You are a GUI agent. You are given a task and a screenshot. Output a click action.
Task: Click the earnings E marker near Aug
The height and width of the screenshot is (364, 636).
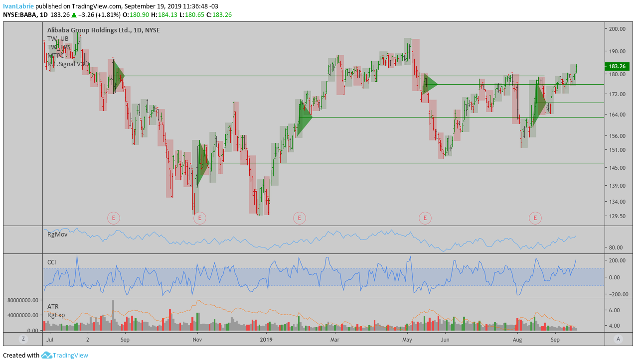535,218
